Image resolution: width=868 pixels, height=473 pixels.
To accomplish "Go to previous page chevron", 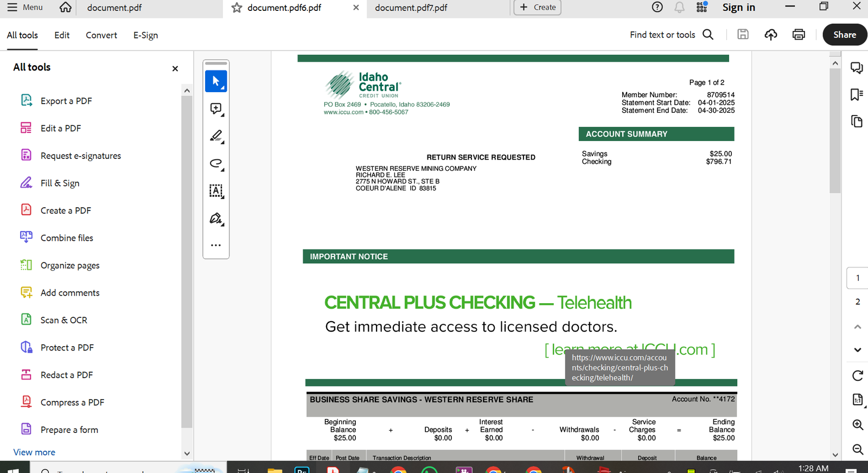I will [x=858, y=327].
